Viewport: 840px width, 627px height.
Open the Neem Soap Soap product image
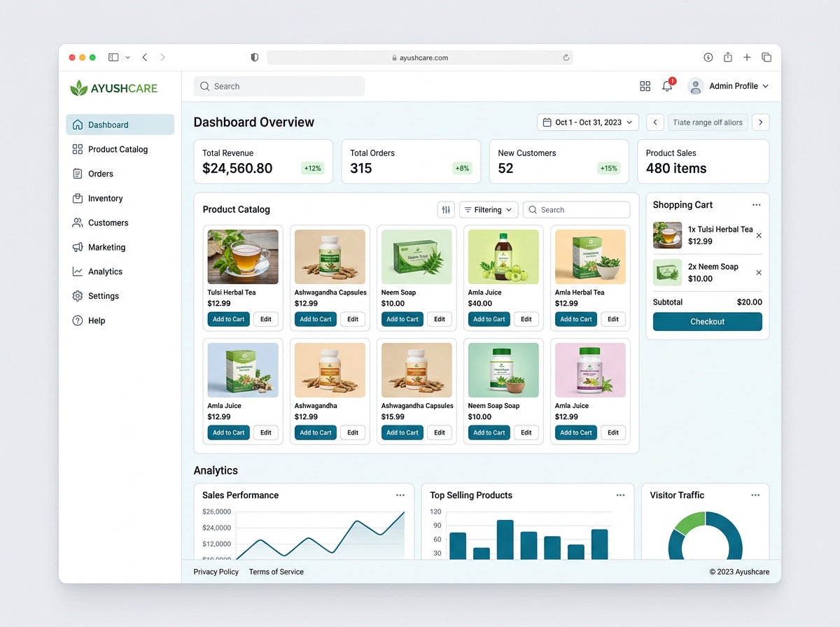(503, 370)
